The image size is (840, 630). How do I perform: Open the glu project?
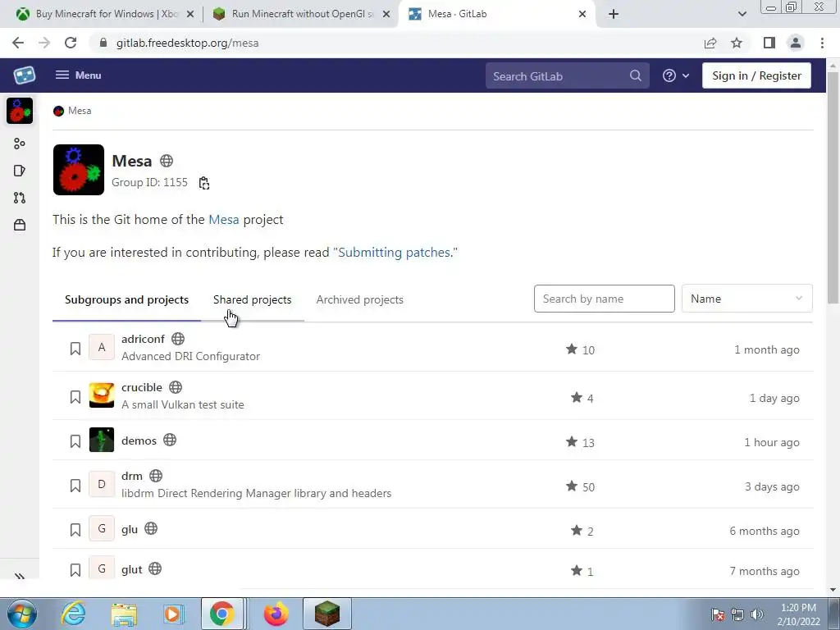tap(130, 529)
